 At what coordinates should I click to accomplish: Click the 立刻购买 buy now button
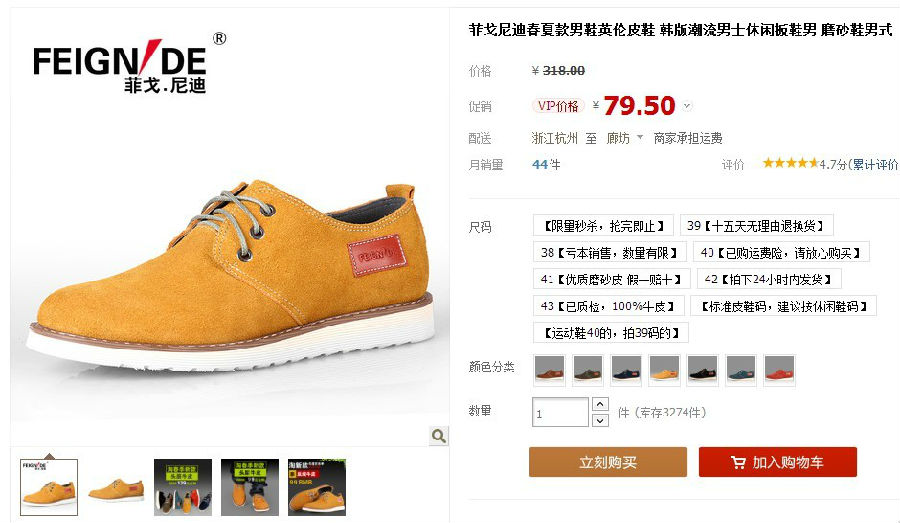[x=608, y=462]
